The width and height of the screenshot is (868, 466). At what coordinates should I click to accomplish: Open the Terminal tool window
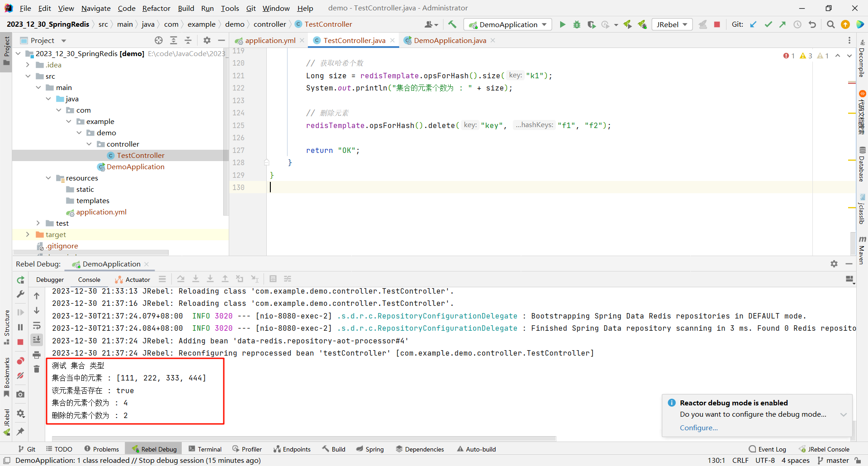[x=205, y=449]
